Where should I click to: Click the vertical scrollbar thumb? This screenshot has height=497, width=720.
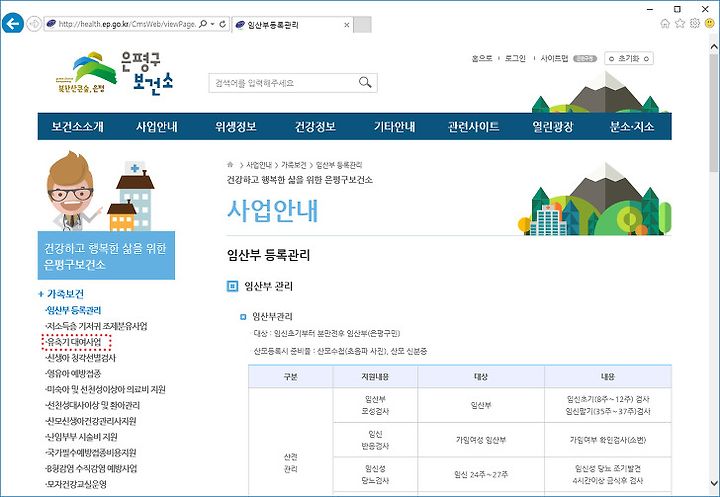[x=714, y=112]
